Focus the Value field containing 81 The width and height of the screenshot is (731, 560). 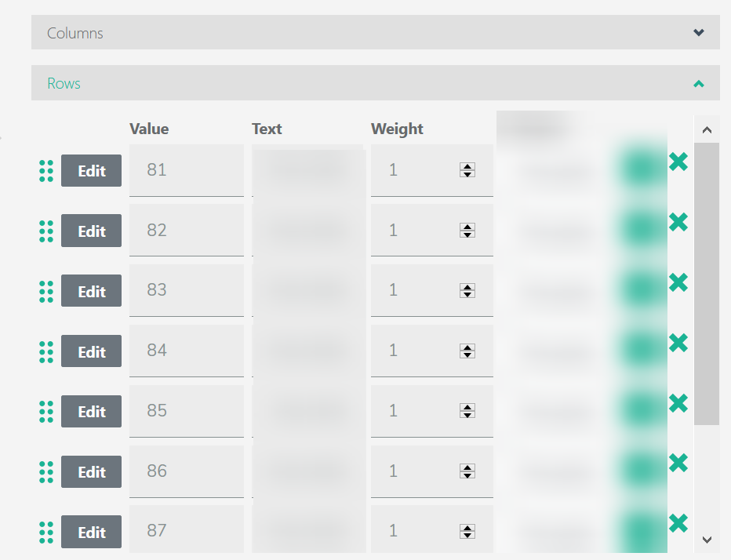[187, 170]
